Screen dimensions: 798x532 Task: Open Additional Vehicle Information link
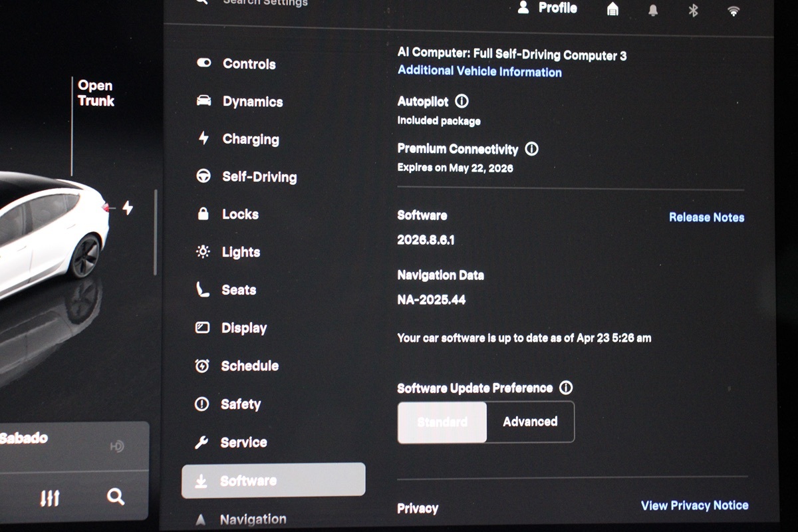[x=479, y=71]
